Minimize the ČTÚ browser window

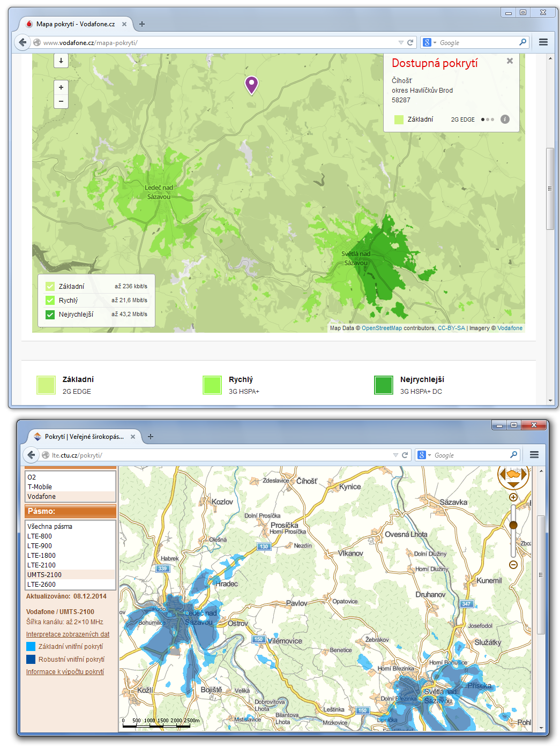(499, 425)
